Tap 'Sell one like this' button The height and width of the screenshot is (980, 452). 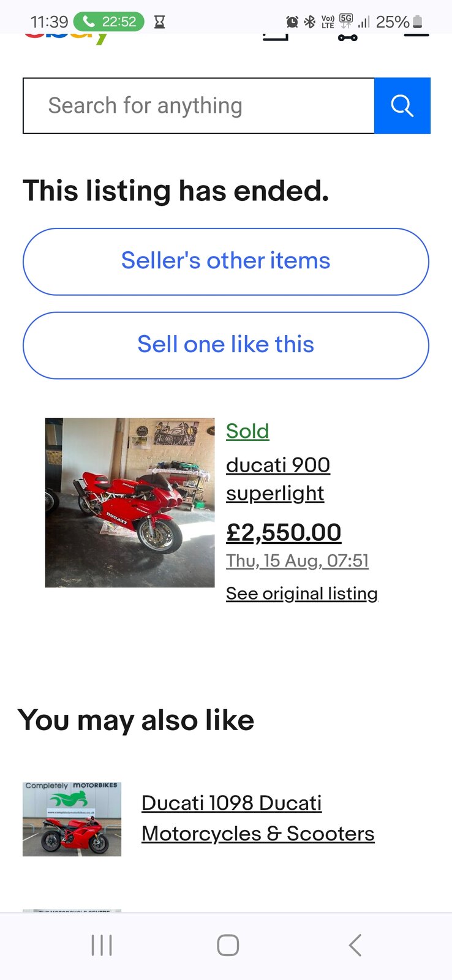[225, 345]
